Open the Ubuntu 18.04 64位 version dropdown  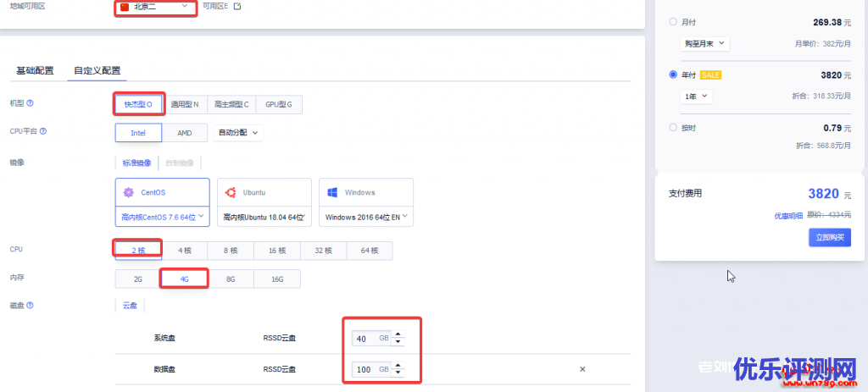264,218
